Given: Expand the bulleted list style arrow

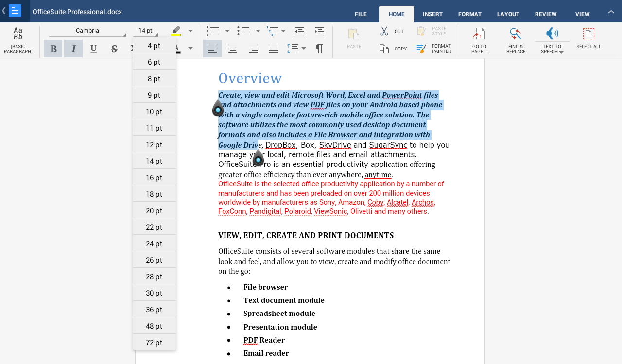Looking at the screenshot, I should click(x=258, y=31).
